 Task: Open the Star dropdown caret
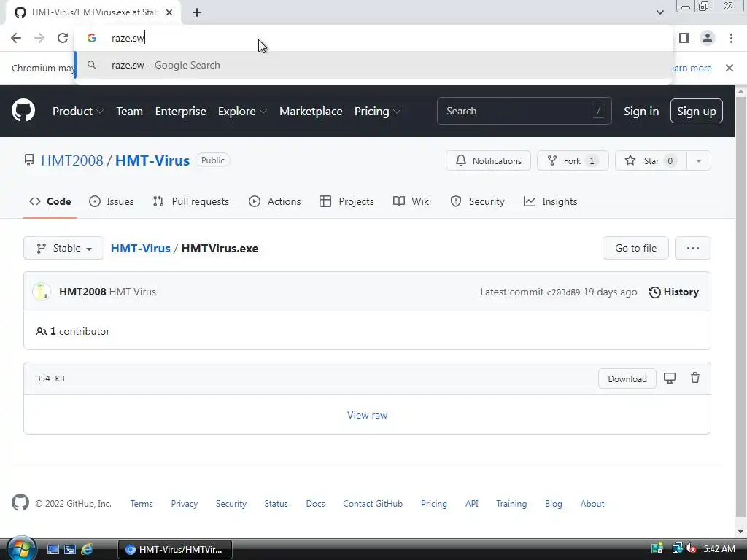tap(699, 161)
